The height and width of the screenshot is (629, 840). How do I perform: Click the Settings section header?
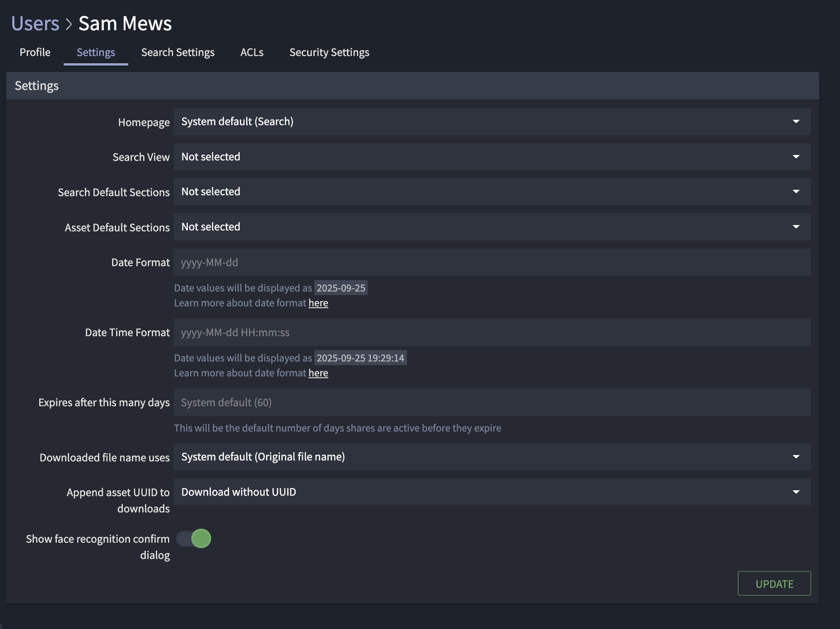36,85
